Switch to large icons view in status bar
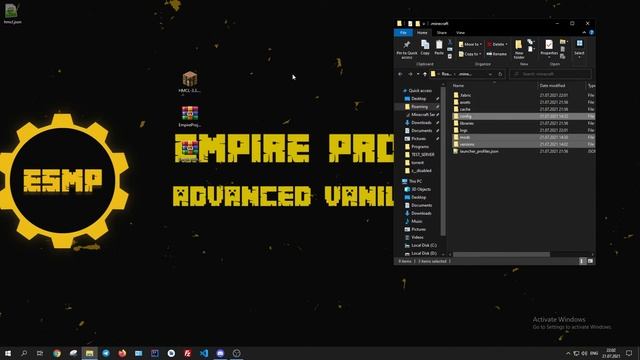 click(x=590, y=261)
